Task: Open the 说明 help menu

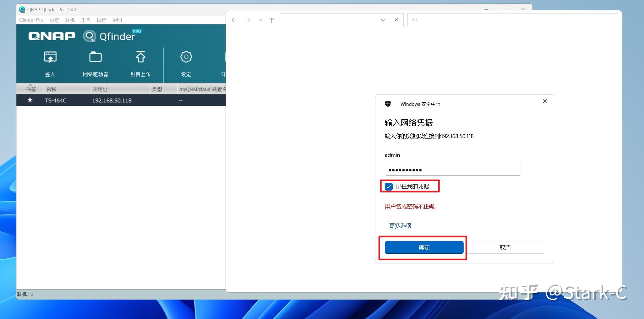Action: (117, 20)
